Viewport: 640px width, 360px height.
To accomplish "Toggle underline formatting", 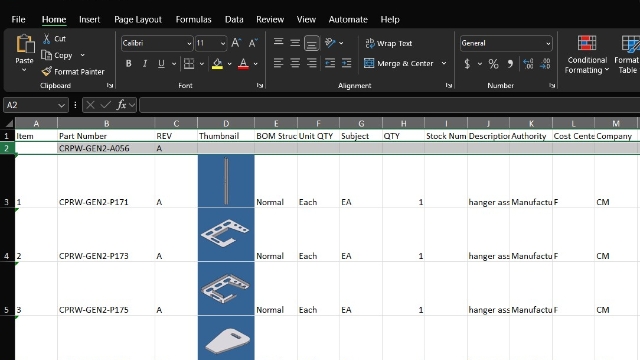I will [x=161, y=64].
